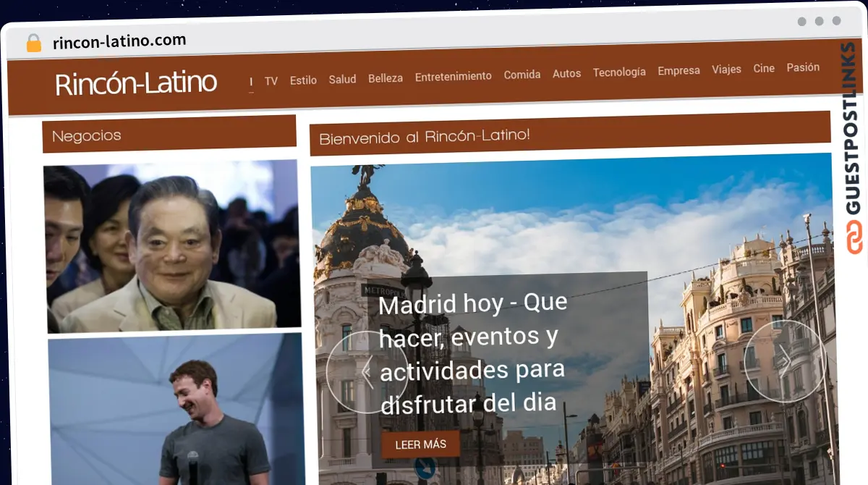Click the Guestpostlinks chain link icon
The width and height of the screenshot is (868, 485).
[x=854, y=237]
